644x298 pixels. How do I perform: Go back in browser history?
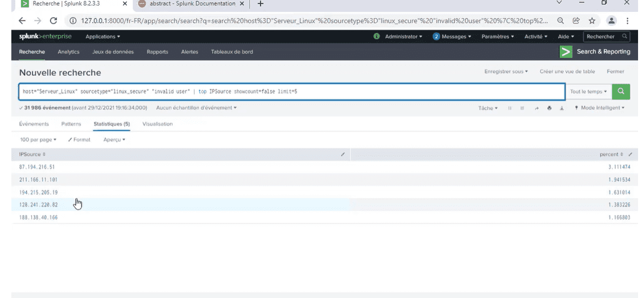(x=22, y=21)
